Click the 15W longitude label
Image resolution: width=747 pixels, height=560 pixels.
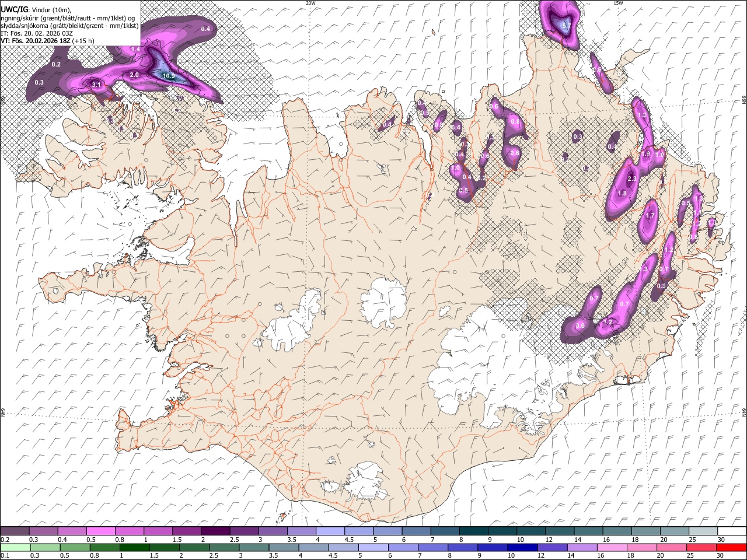[618, 3]
